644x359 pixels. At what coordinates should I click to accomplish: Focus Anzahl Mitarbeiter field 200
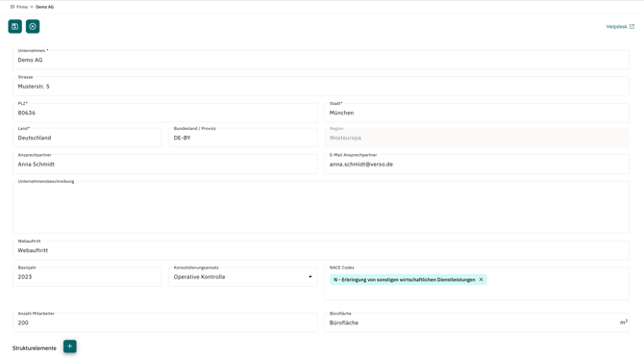(165, 322)
